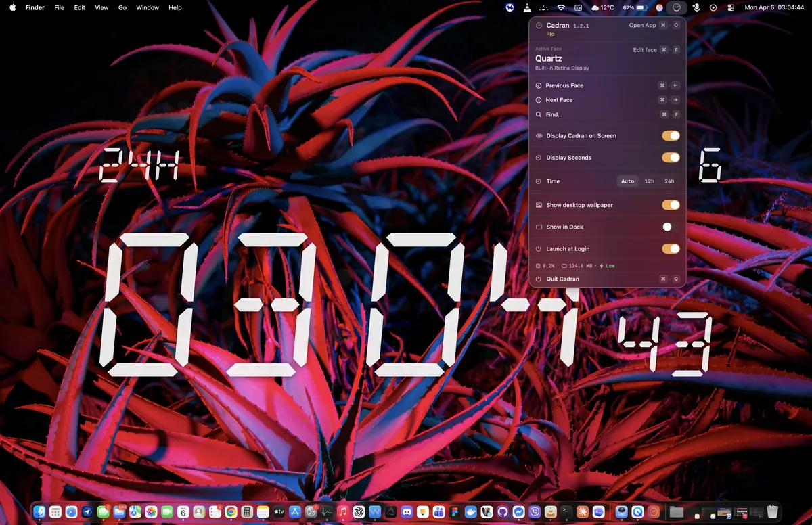Open the battery status at 67%
The image size is (812, 525).
(x=635, y=7)
